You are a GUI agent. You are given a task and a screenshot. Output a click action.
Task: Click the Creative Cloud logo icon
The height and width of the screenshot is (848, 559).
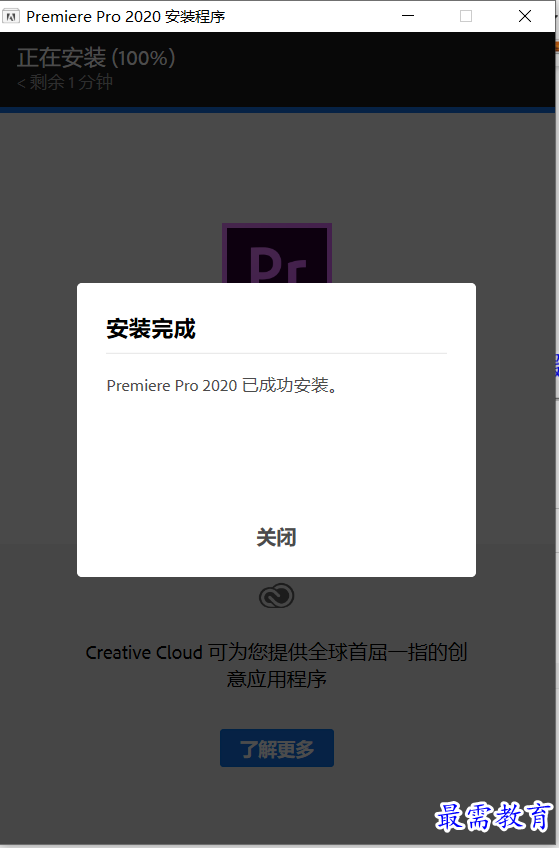[276, 596]
